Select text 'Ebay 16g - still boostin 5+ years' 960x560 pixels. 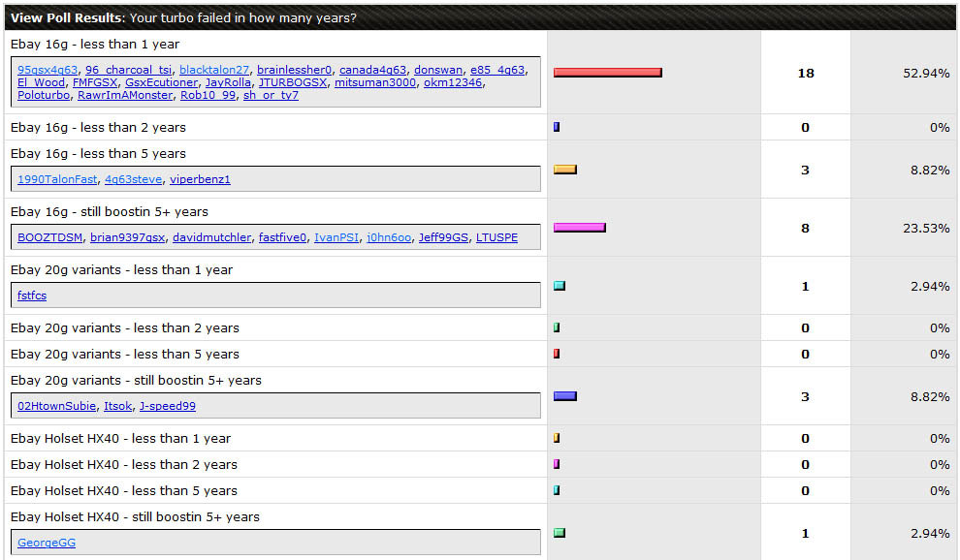click(x=110, y=212)
